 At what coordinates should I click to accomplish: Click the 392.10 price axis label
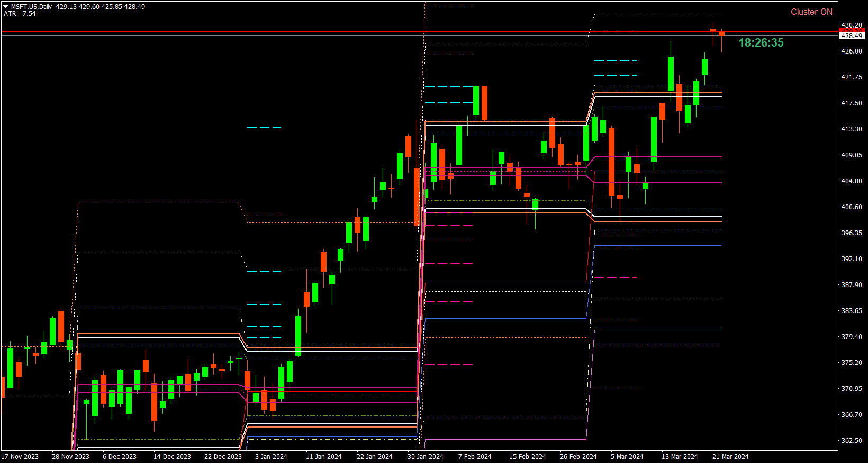[852, 259]
